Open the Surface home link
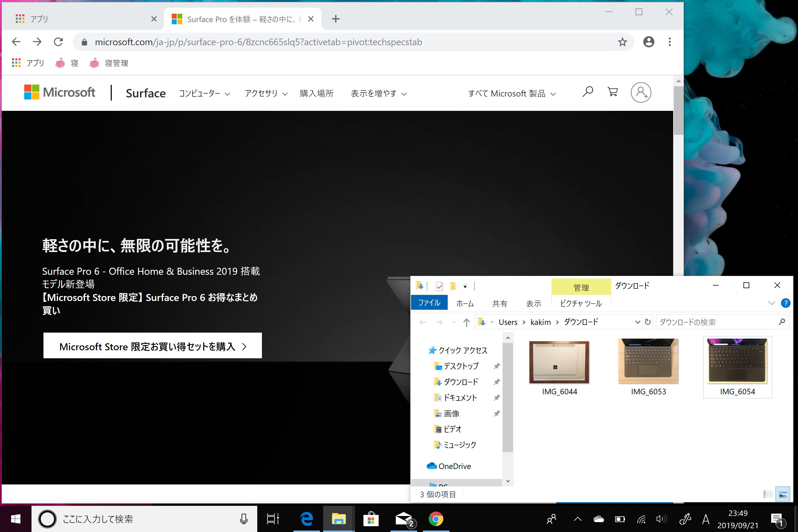 [x=146, y=93]
